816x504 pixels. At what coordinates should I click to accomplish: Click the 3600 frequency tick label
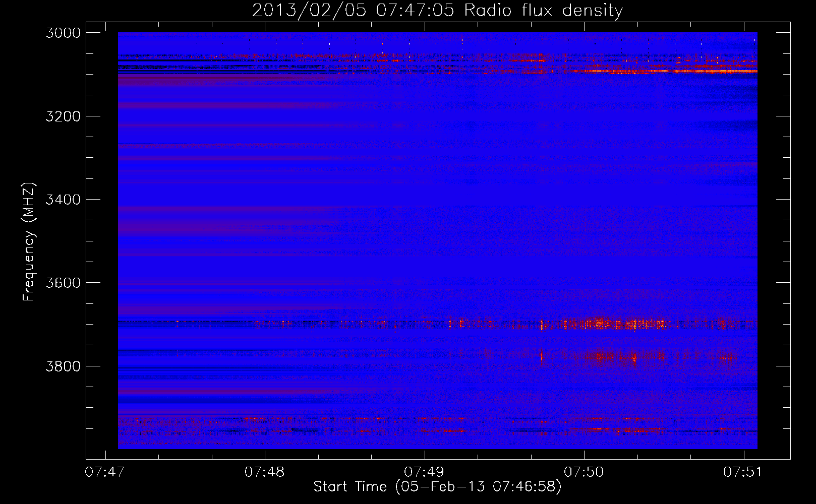(x=63, y=283)
